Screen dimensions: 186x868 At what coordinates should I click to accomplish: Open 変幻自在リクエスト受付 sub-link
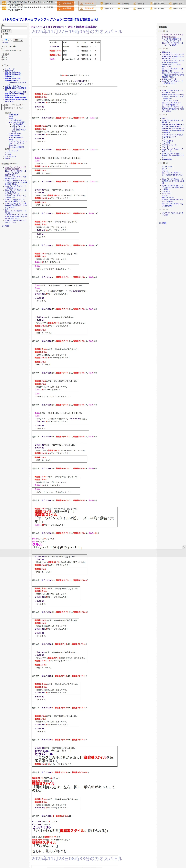click(x=17, y=92)
